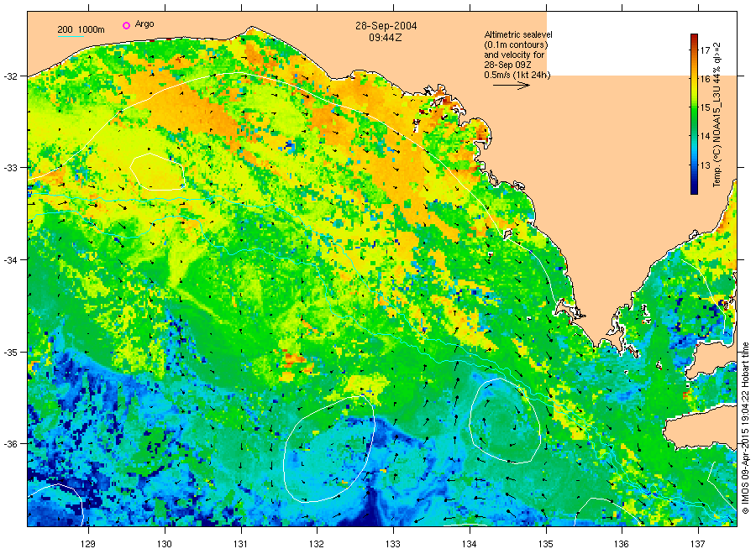The width and height of the screenshot is (756, 554).
Task: Click the longitude label '133'
Action: pos(392,544)
